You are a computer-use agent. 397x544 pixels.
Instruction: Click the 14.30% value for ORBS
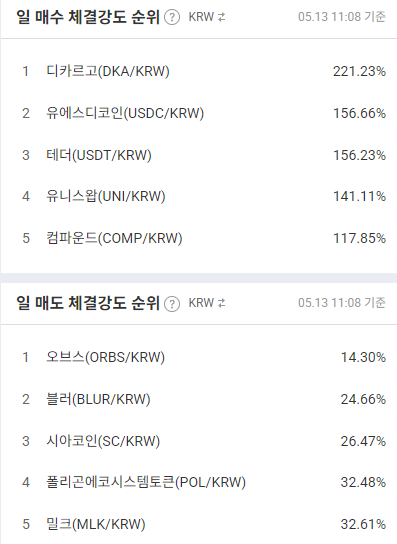(x=363, y=357)
